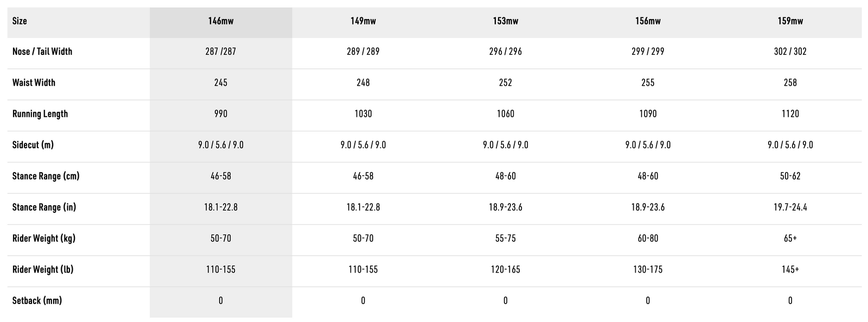The width and height of the screenshot is (868, 322).
Task: Choose the 153mw size column header
Action: (x=505, y=21)
